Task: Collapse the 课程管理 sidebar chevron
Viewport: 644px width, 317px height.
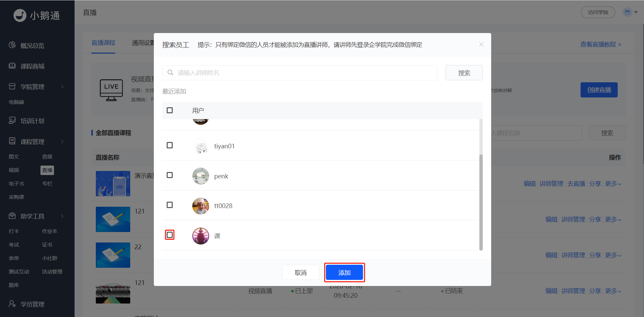Action: coord(62,142)
